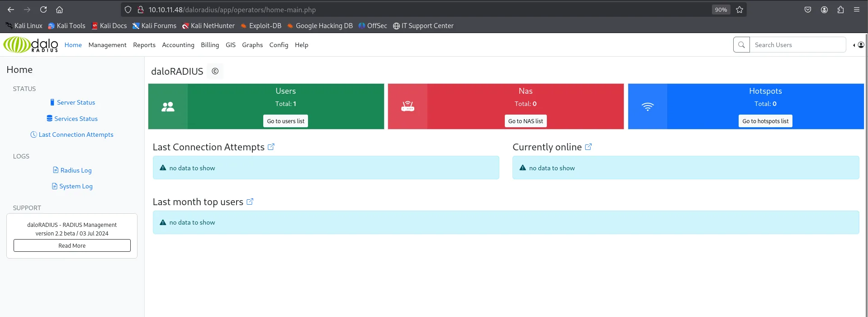Open Last Connection Attempts sidebar link
This screenshot has height=317, width=868.
pos(72,134)
